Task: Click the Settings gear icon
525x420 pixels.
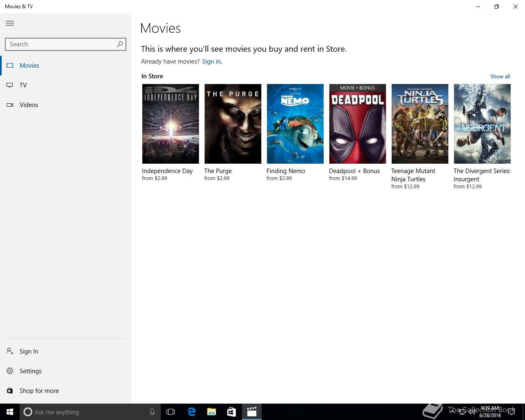Action: tap(10, 371)
